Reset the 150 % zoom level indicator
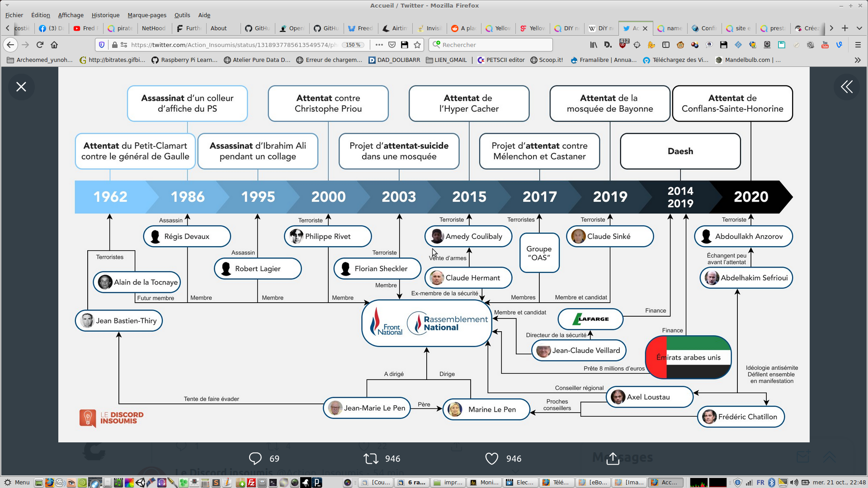Viewport: 868px width, 488px height. tap(353, 45)
